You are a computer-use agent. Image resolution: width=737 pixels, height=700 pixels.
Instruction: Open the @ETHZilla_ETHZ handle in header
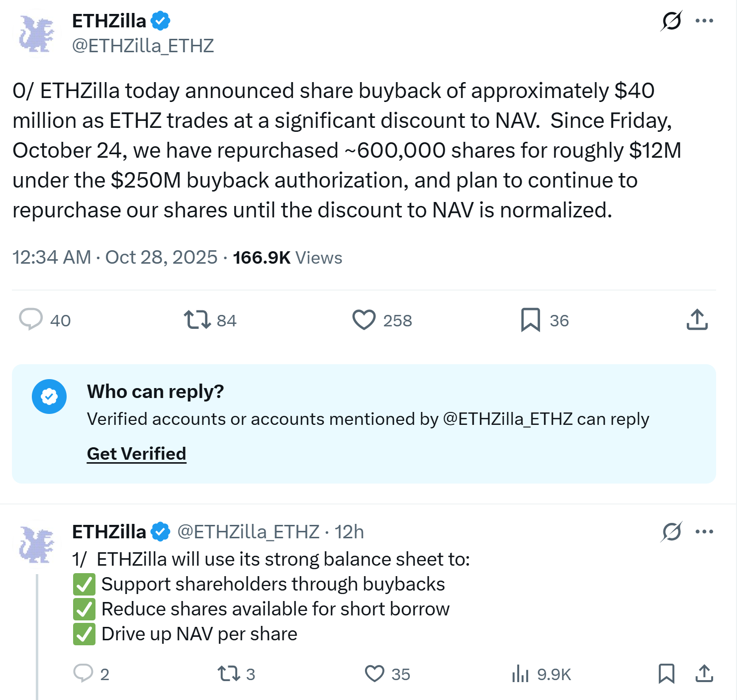[x=143, y=46]
